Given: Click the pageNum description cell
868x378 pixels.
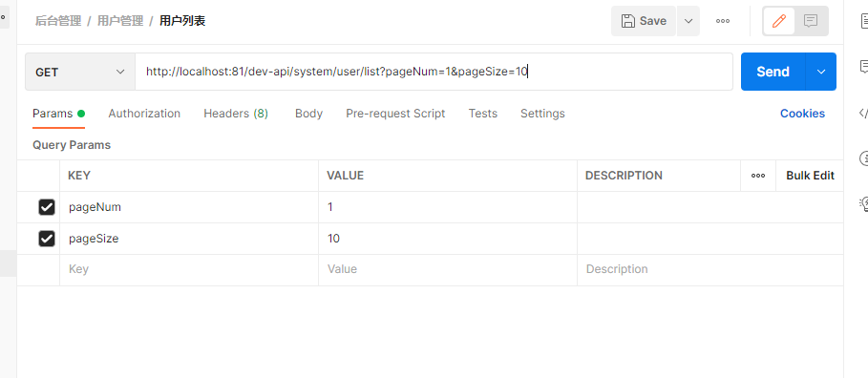Looking at the screenshot, I should [x=710, y=207].
